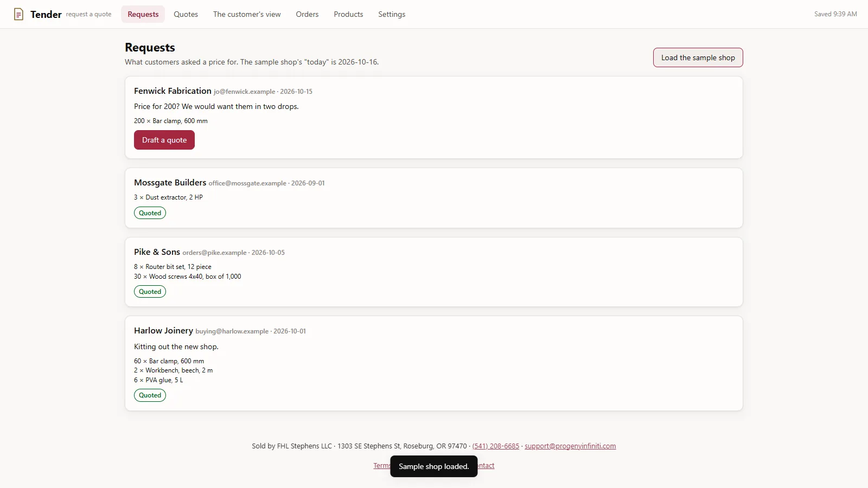Draft a quote for Fenwick Fabrication
Screen dimensions: 868x488
point(164,140)
